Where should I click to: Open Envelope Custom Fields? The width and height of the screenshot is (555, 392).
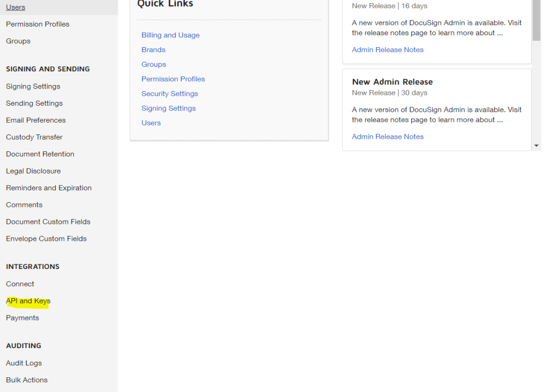coord(46,239)
